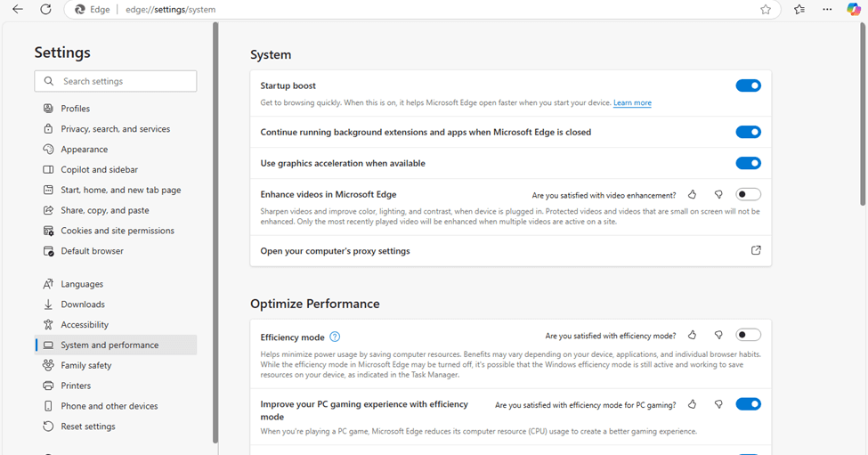
Task: Toggle off graphics acceleration when available
Action: (x=748, y=163)
